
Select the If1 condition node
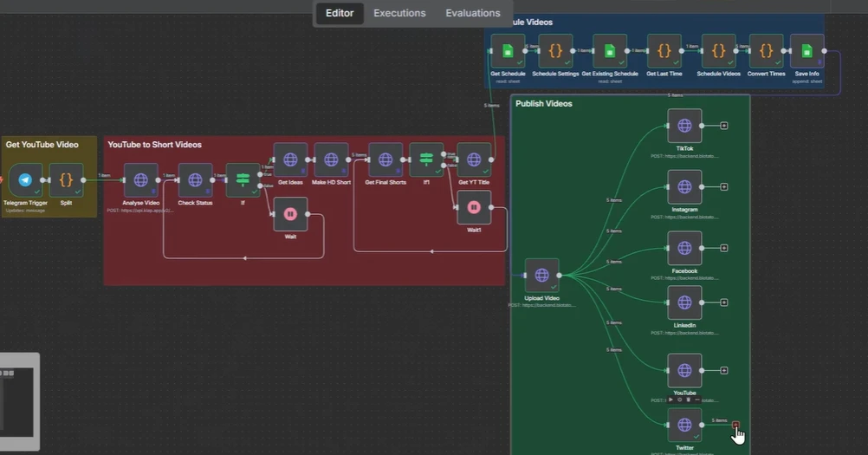pos(426,159)
